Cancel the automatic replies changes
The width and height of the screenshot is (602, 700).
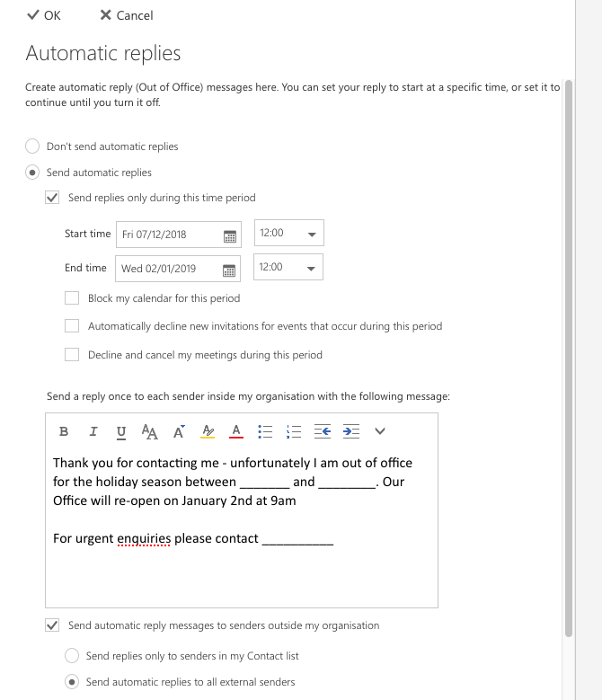pos(126,15)
